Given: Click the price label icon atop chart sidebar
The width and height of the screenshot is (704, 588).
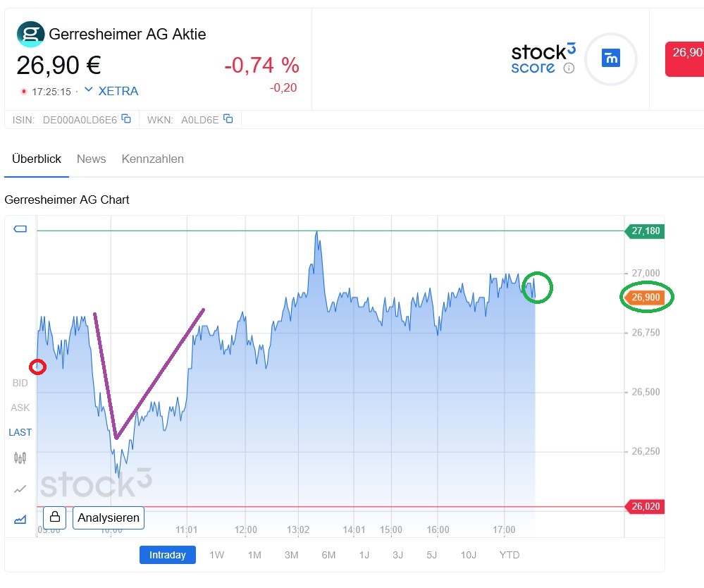Looking at the screenshot, I should coord(20,229).
